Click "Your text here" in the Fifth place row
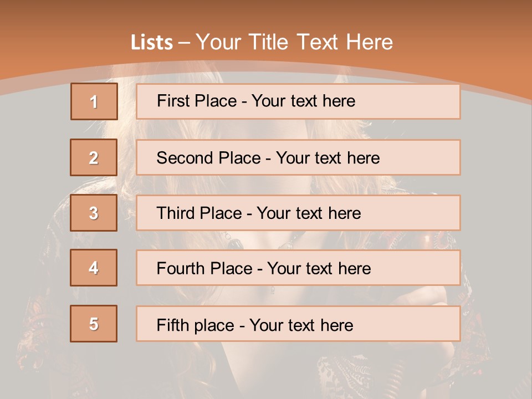 (x=301, y=325)
